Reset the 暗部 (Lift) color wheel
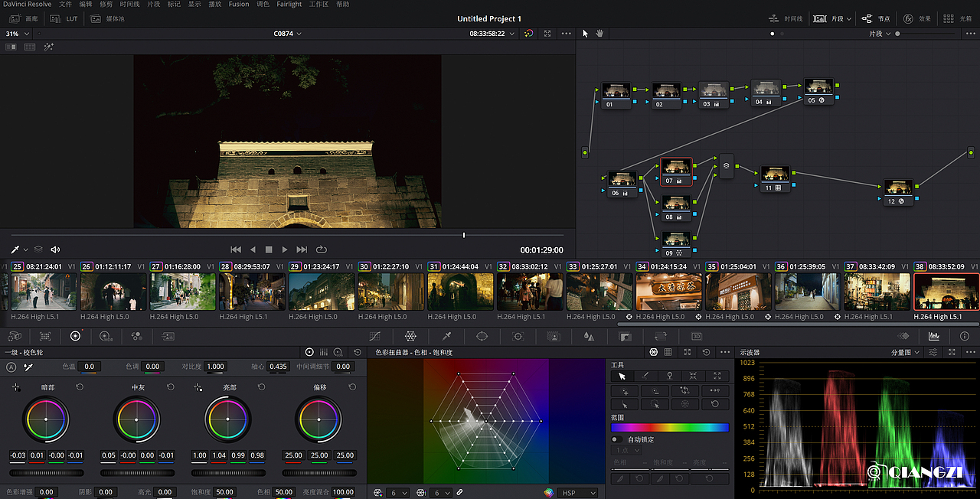The image size is (980, 499). coord(80,388)
